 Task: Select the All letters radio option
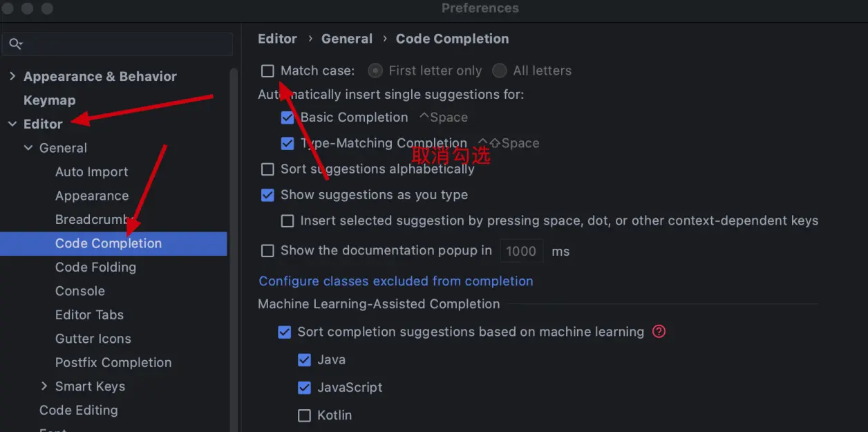500,71
